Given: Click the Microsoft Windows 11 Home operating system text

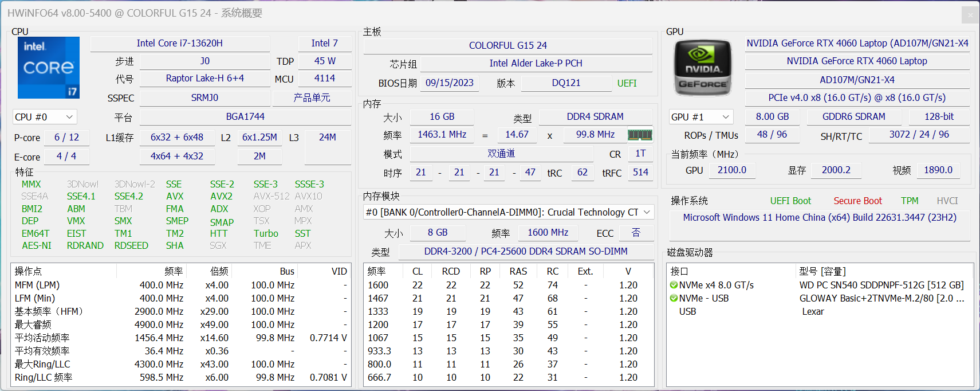Looking at the screenshot, I should (x=820, y=218).
